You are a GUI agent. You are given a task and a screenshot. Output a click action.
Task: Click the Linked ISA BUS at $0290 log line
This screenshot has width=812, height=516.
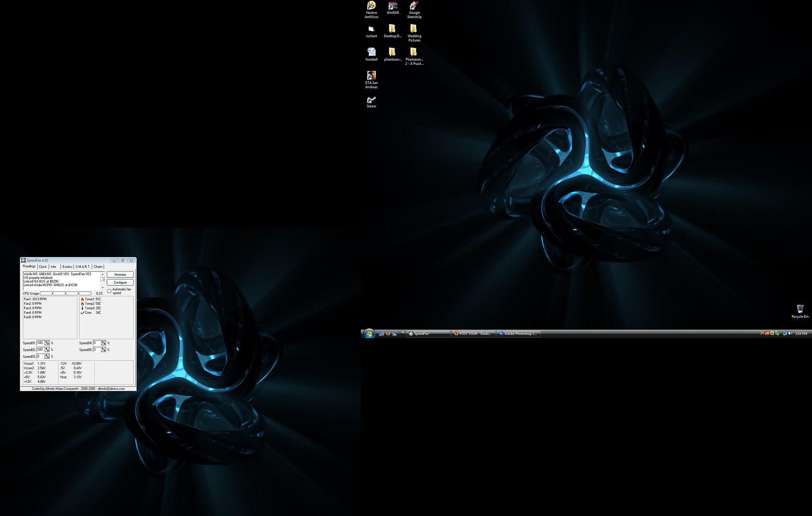tap(41, 281)
